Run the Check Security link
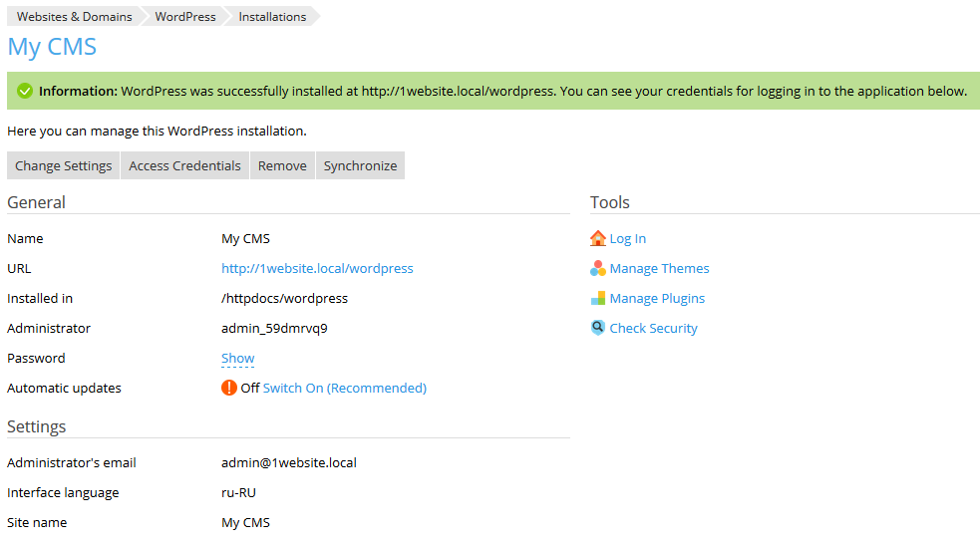Viewport: 980px width, 547px height. click(x=653, y=329)
